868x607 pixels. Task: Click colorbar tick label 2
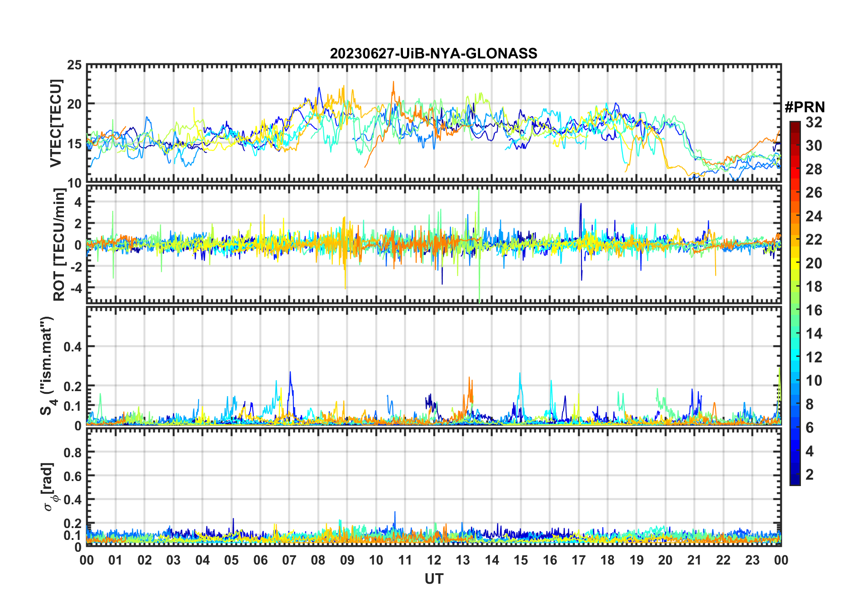tap(810, 475)
